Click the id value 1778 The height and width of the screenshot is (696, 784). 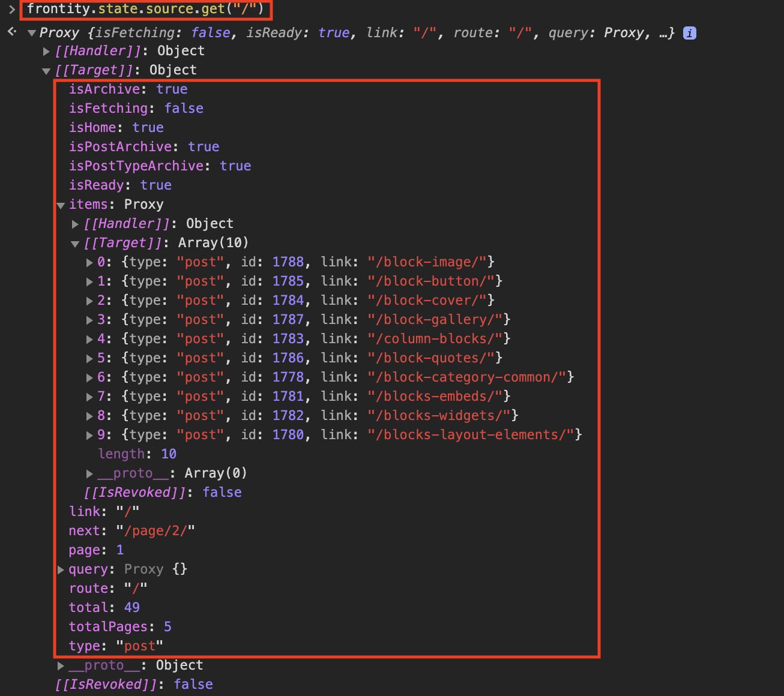[288, 377]
